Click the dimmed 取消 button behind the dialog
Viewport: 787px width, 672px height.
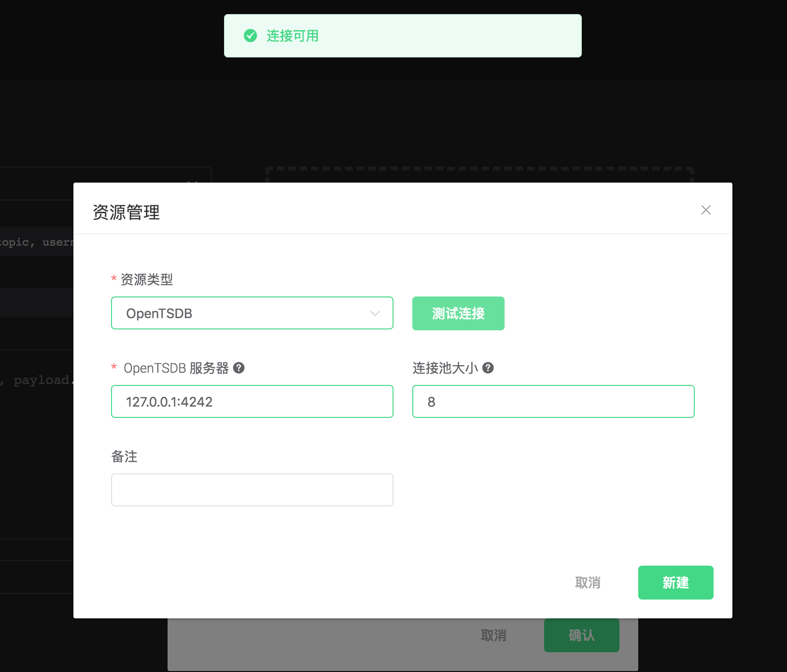[493, 636]
